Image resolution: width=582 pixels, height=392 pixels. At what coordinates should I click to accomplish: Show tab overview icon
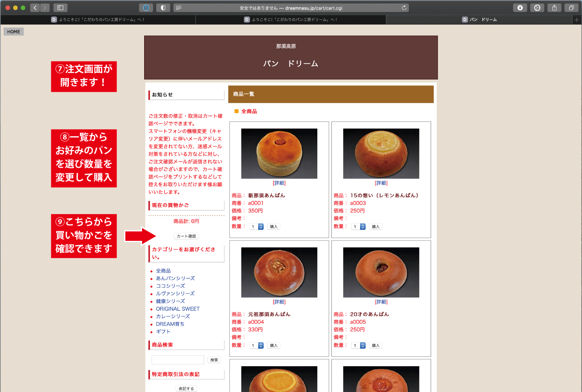point(571,8)
